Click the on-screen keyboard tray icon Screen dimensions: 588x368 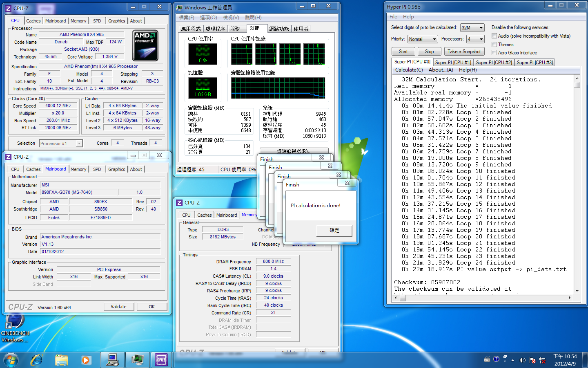(x=487, y=359)
